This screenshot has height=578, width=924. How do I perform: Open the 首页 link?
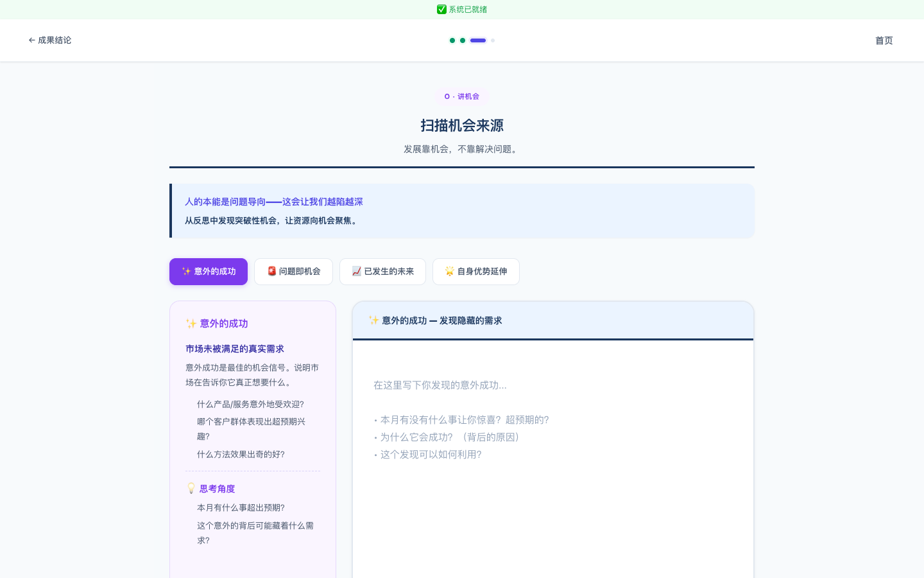884,40
